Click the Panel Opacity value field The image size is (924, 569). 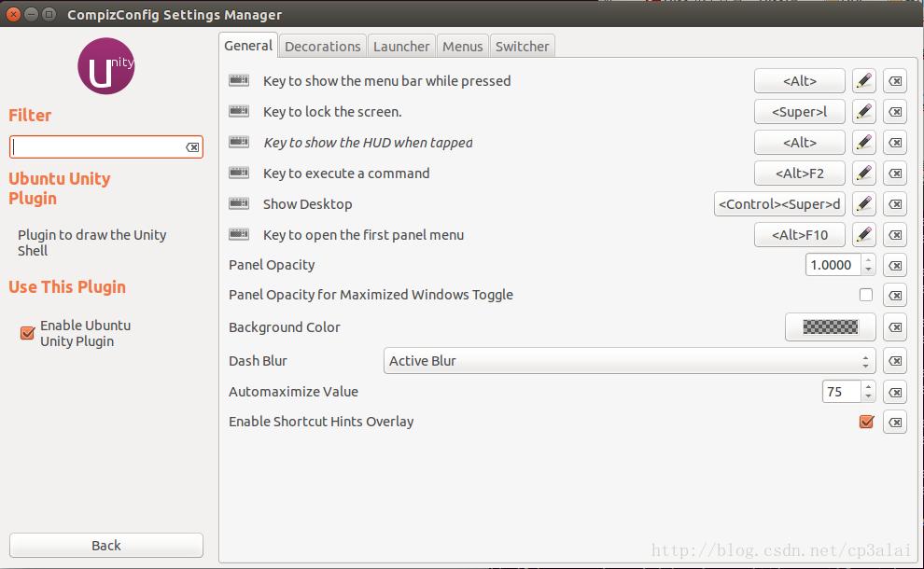[x=833, y=265]
